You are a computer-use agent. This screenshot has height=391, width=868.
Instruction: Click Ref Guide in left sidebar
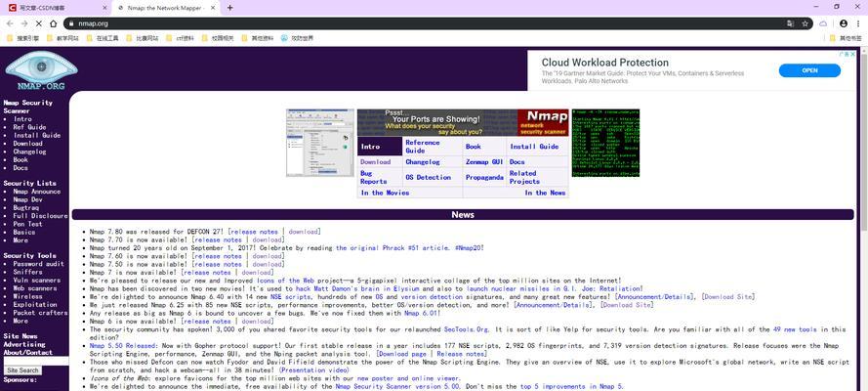coord(30,127)
